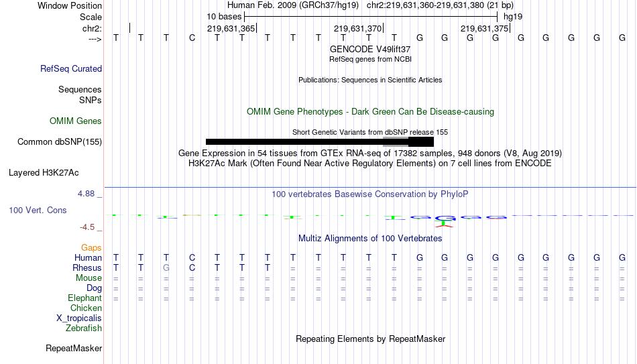Viewport: 637px width, 364px height.
Task: Click the gray G in the Rhesus row
Action: (166, 267)
